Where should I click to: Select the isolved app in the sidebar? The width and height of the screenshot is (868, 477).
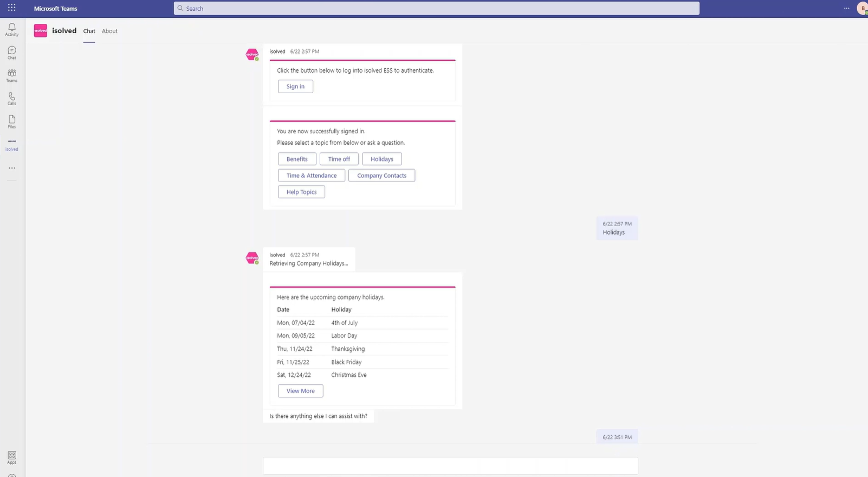(11, 145)
